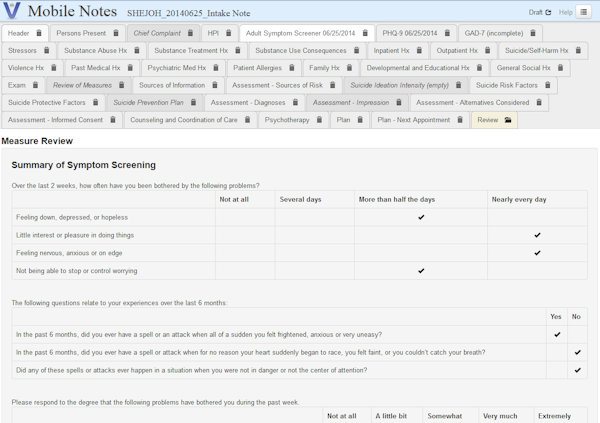Click checkmark for Feeling down, depressed, or hopeless
Viewport: 600px width, 423px height.
(421, 217)
